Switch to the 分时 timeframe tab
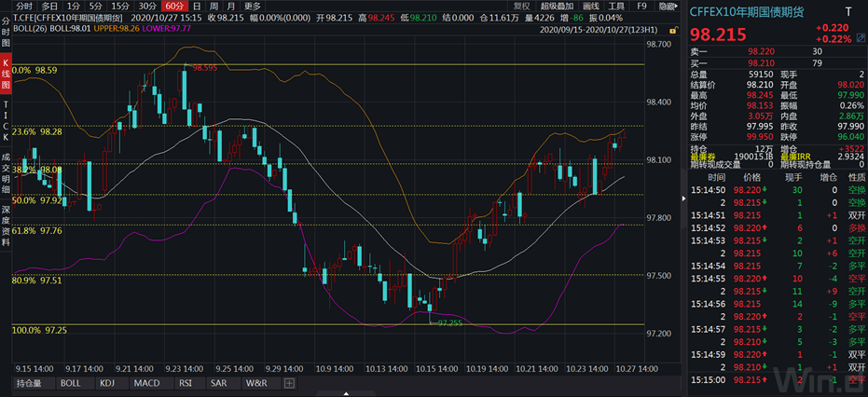The height and width of the screenshot is (397, 868). pos(24,7)
